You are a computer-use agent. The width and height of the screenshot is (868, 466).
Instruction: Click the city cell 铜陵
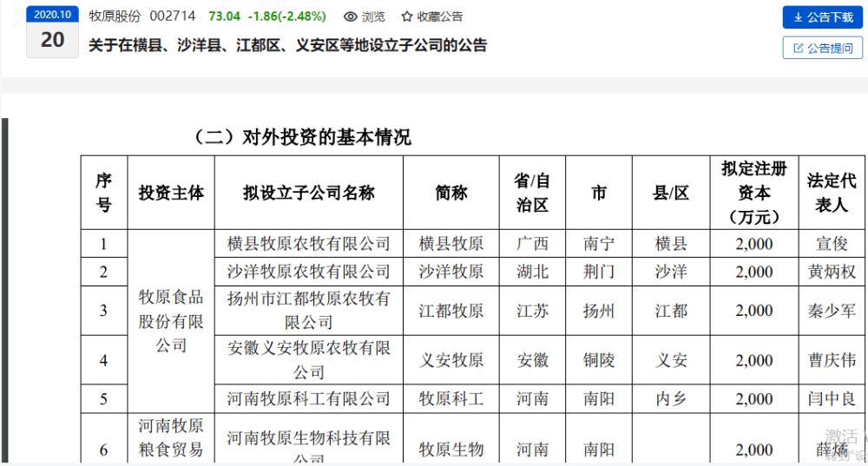pyautogui.click(x=599, y=360)
